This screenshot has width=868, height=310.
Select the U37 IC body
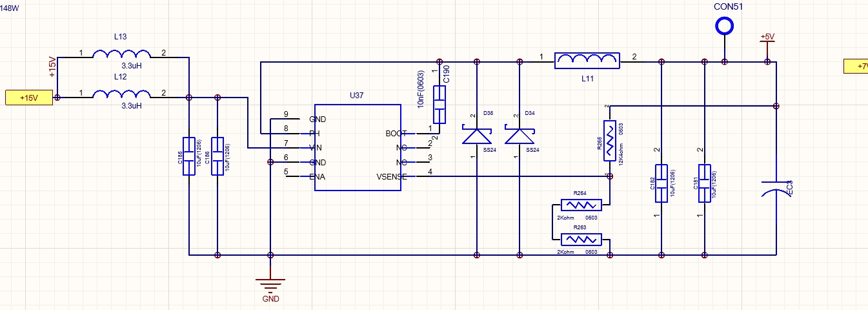point(357,147)
